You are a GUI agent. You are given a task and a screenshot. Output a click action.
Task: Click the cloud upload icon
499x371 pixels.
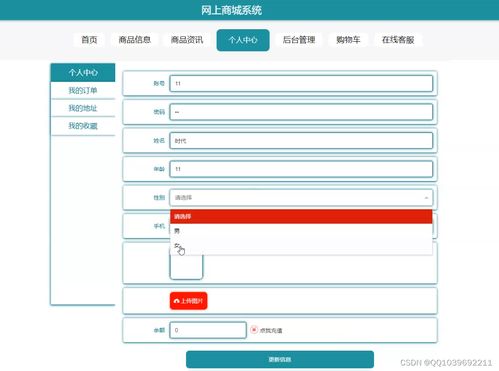[177, 301]
